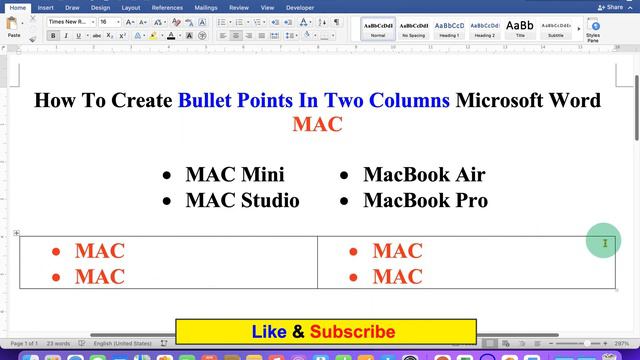The image size is (640, 360).
Task: Toggle the bulleted list button
Action: click(x=222, y=22)
